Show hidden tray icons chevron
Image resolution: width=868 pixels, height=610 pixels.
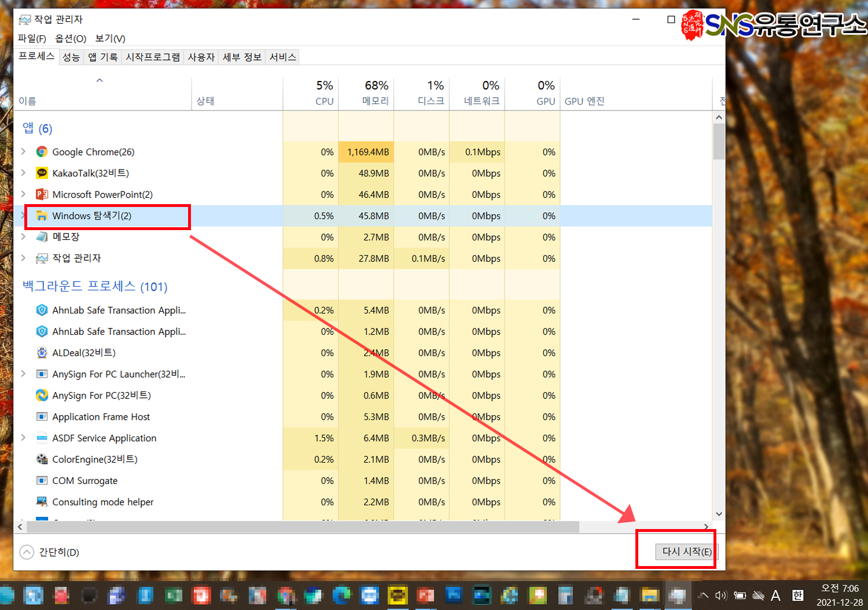click(x=704, y=596)
